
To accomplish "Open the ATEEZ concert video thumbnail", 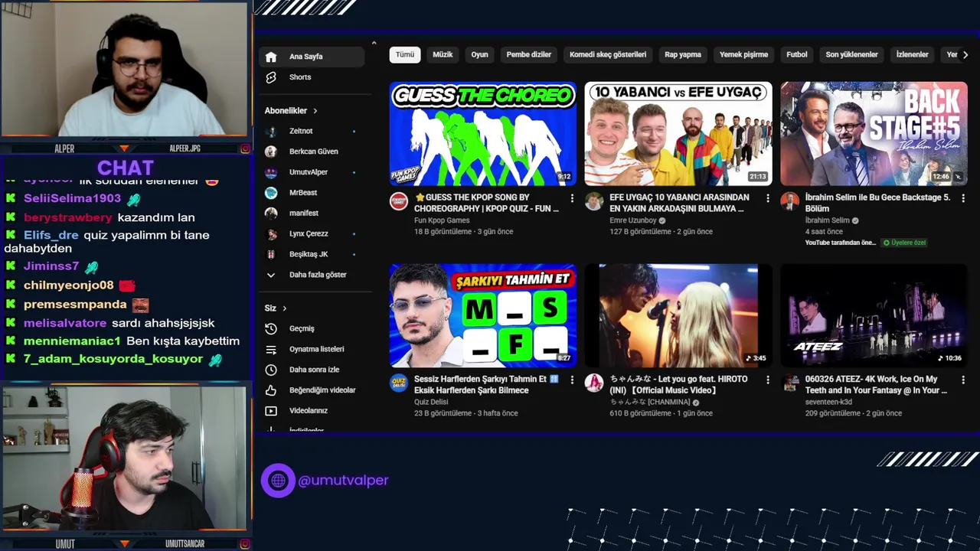I will point(874,315).
